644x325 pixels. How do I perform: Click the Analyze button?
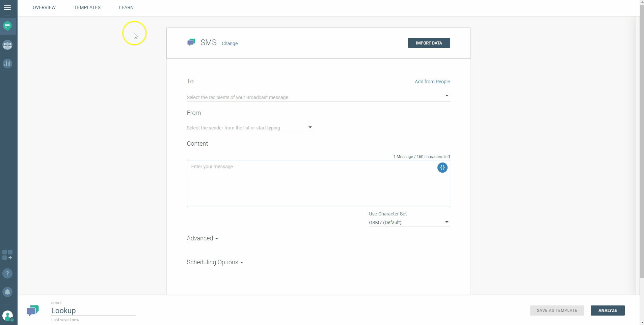(x=608, y=311)
